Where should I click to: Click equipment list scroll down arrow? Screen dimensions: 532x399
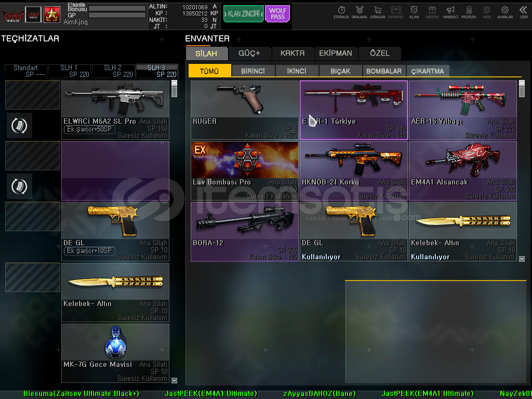tap(175, 381)
